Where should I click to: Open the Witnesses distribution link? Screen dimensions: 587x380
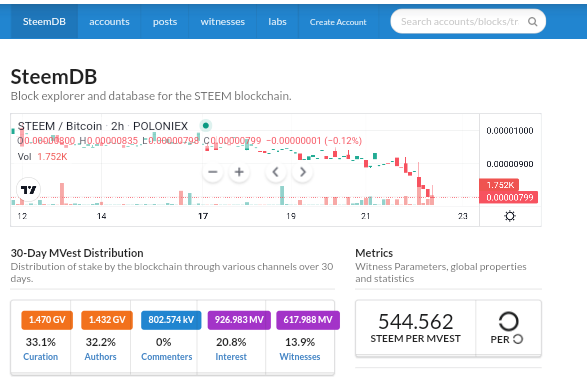[x=300, y=356]
